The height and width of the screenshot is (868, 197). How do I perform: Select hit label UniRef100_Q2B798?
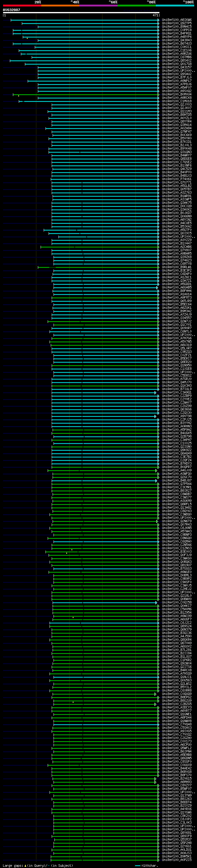click(x=177, y=436)
